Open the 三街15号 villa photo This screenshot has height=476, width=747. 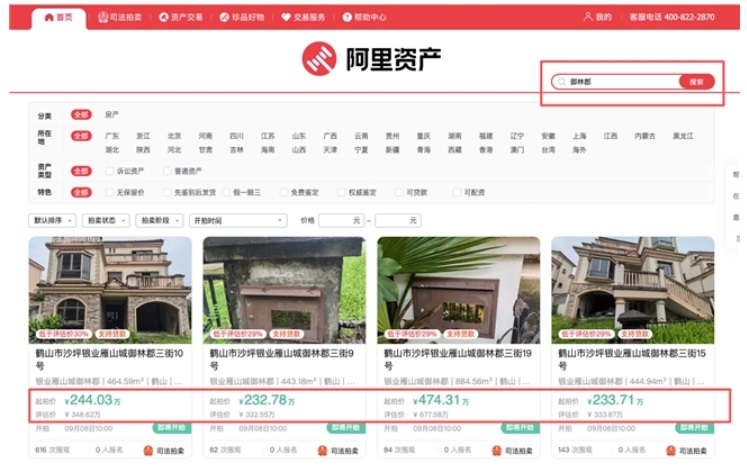click(633, 290)
